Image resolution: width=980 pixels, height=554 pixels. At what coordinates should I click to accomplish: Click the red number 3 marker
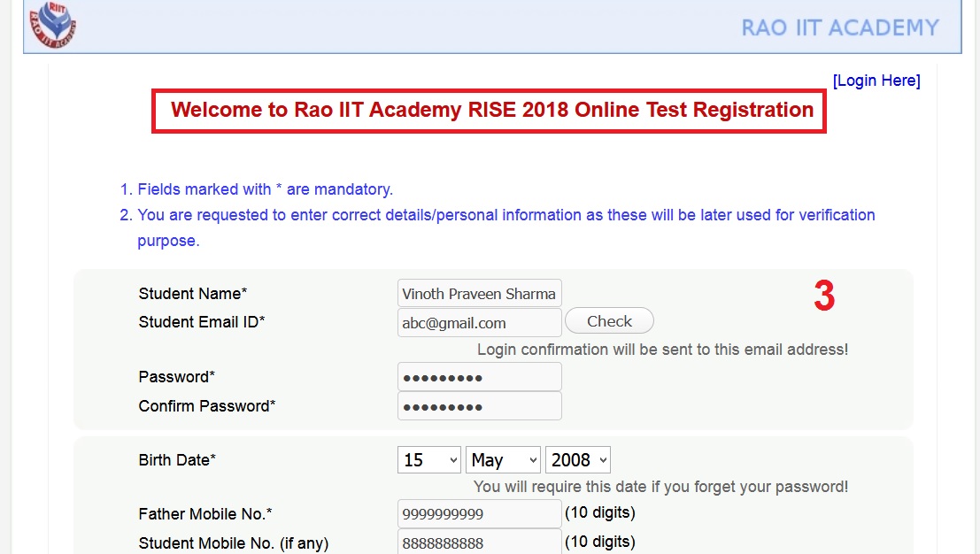coord(824,297)
